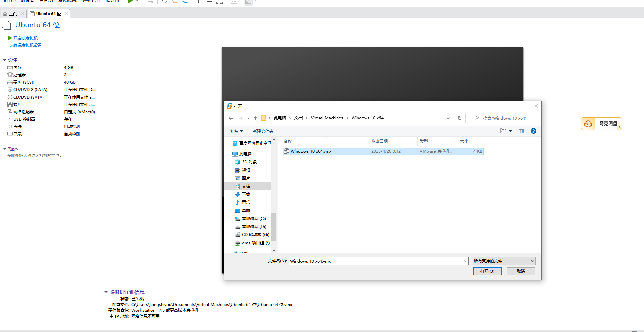Collapse the 描述 section

pyautogui.click(x=5, y=149)
